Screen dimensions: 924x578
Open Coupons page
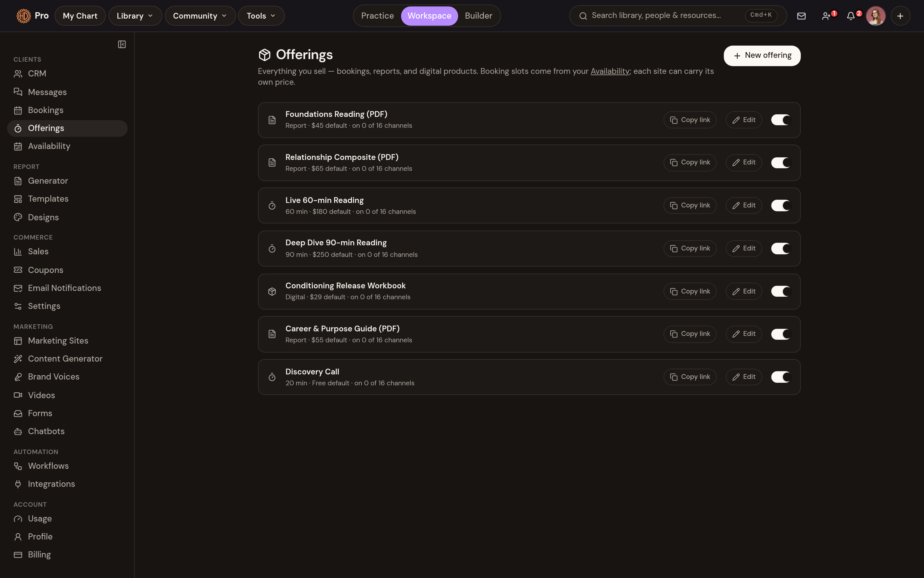(x=67, y=270)
